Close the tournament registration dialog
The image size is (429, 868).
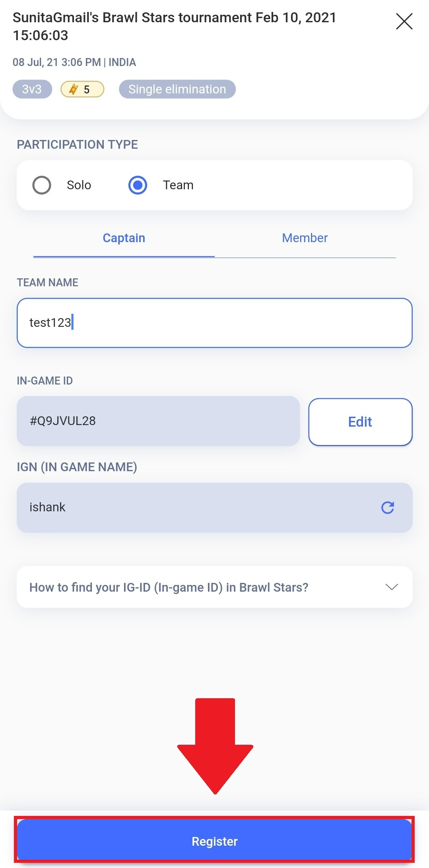click(x=404, y=21)
